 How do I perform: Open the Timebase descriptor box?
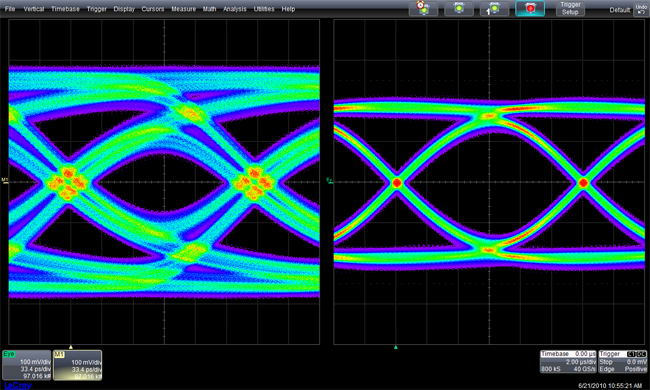coord(568,361)
